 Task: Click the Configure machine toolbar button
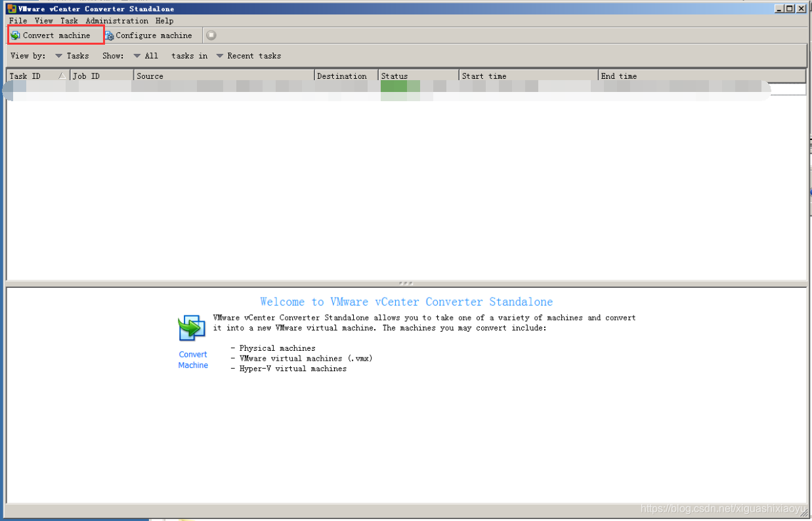click(148, 35)
